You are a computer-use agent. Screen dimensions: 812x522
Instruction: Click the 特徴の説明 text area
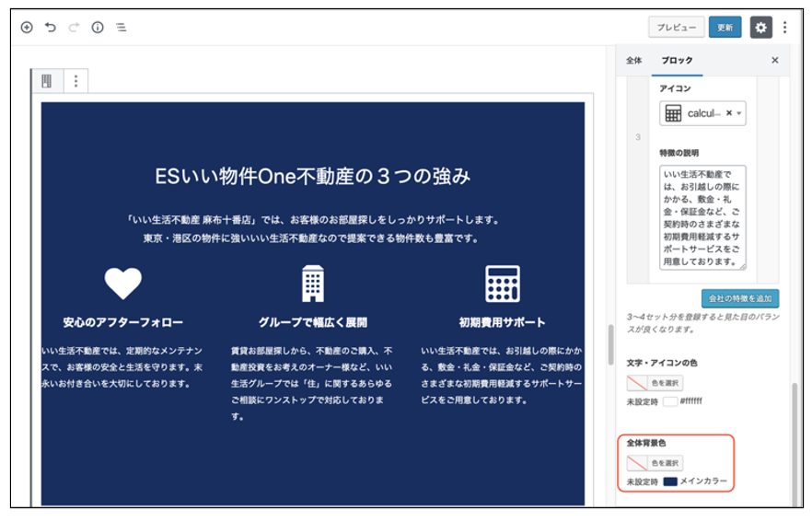(x=702, y=218)
